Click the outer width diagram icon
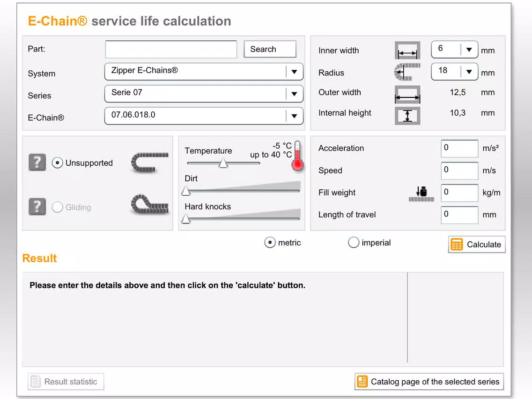The height and width of the screenshot is (399, 532). coord(407,94)
